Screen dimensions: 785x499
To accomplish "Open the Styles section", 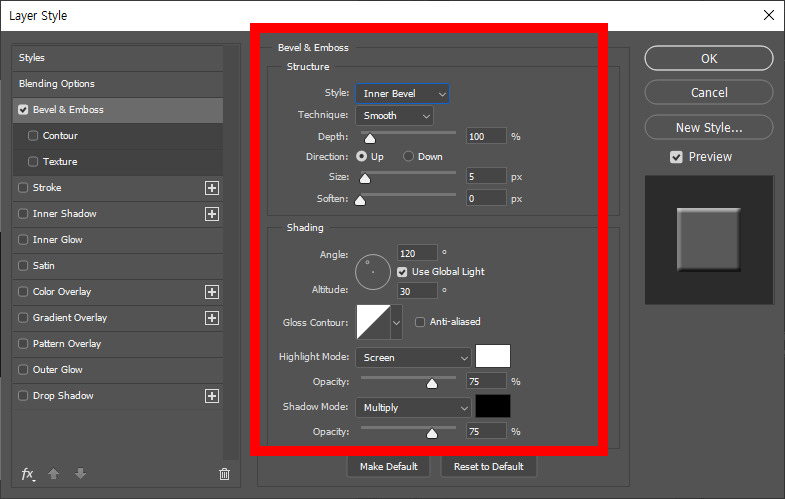I will pyautogui.click(x=118, y=58).
